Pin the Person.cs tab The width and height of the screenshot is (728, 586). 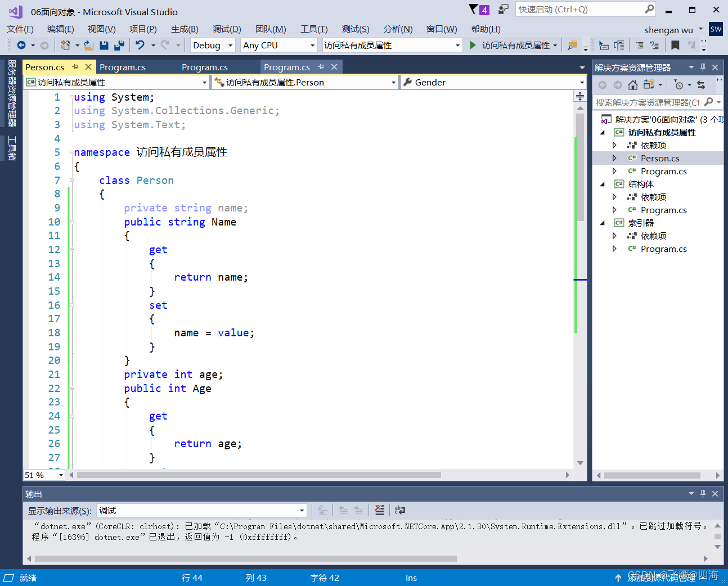pos(75,67)
